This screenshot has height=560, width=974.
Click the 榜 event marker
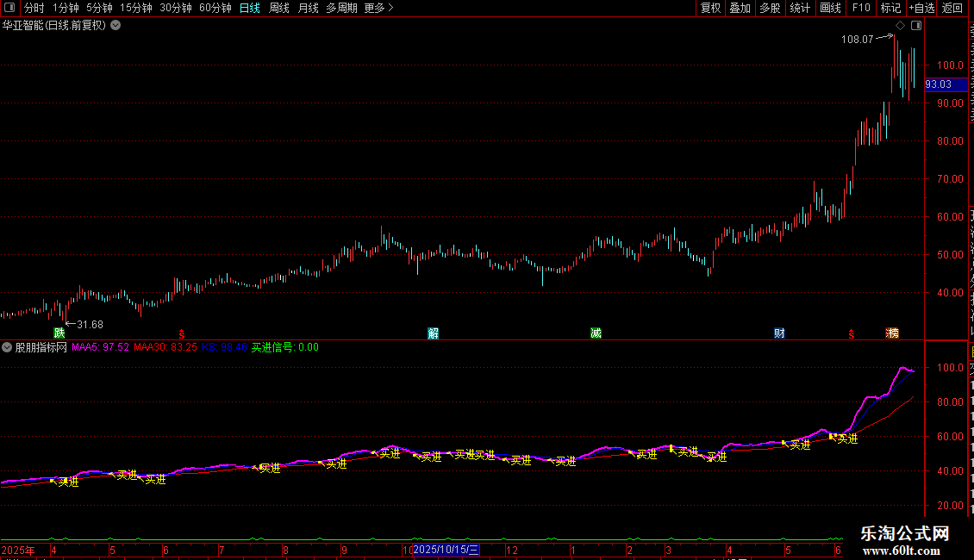tap(892, 333)
